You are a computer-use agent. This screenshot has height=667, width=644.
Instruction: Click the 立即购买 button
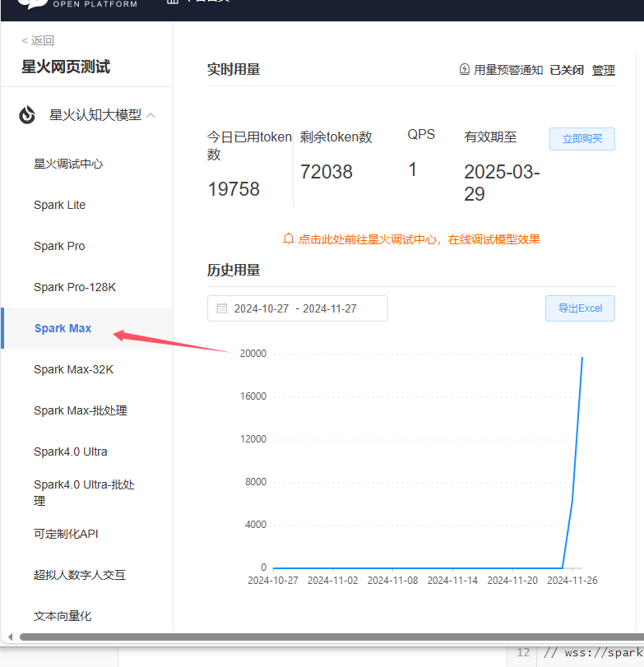click(581, 139)
